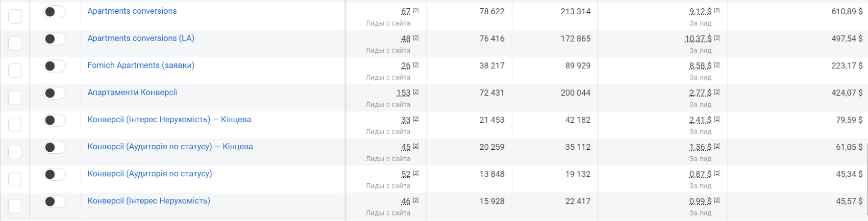Check the Конверсії (Інтерес Нерухомість) — Кінцева row box
Viewport: 868px width, 221px height.
15,125
